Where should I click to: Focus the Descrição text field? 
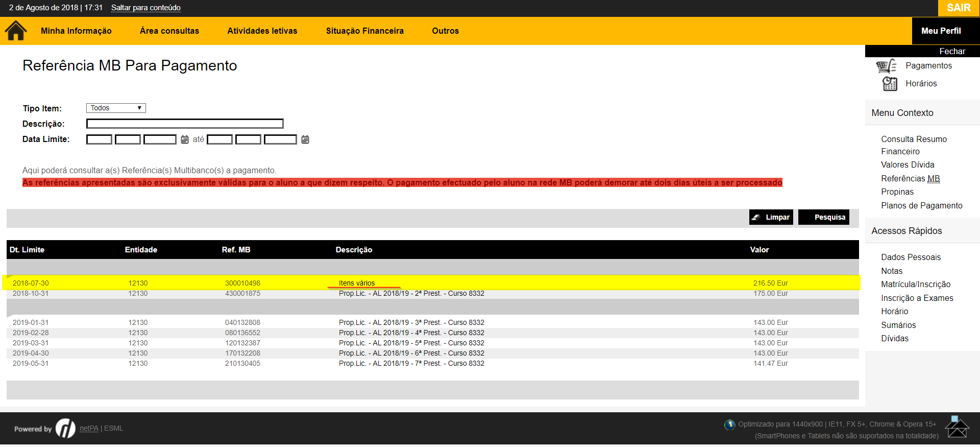(185, 124)
